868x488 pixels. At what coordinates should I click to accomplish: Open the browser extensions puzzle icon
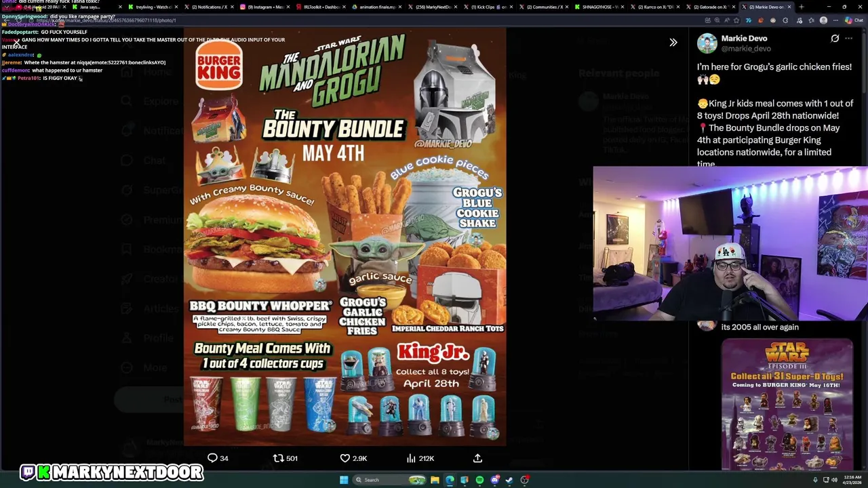785,20
